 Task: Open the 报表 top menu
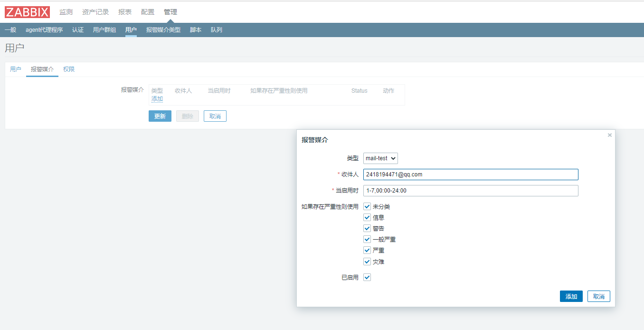[x=125, y=12]
